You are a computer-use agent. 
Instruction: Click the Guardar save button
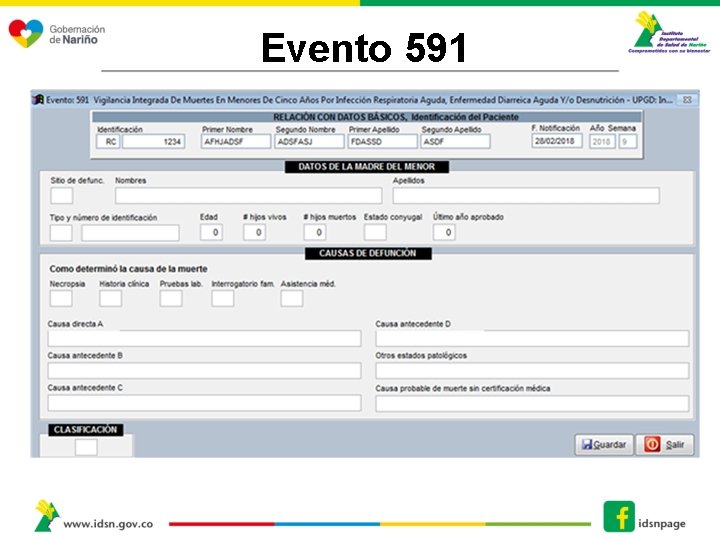click(604, 444)
